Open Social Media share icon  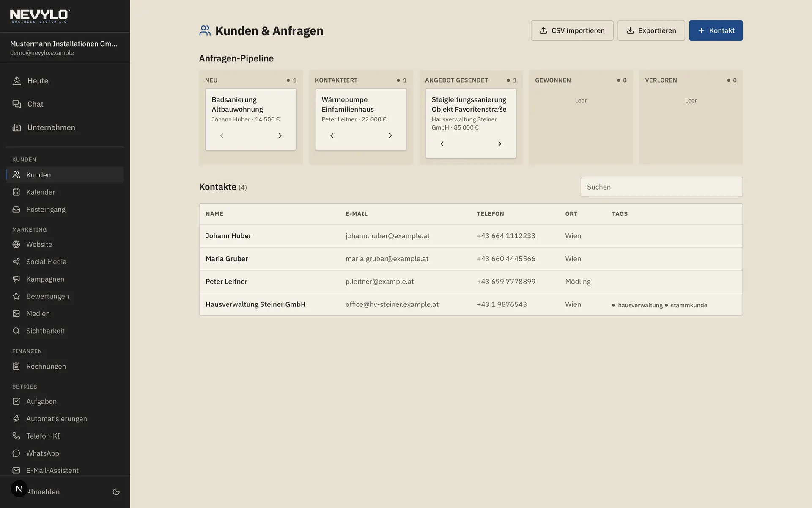pos(16,262)
